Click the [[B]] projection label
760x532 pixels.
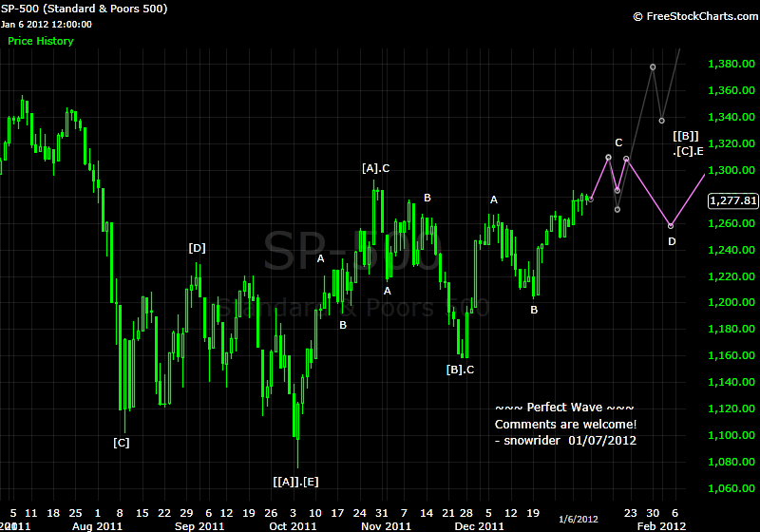pos(686,136)
